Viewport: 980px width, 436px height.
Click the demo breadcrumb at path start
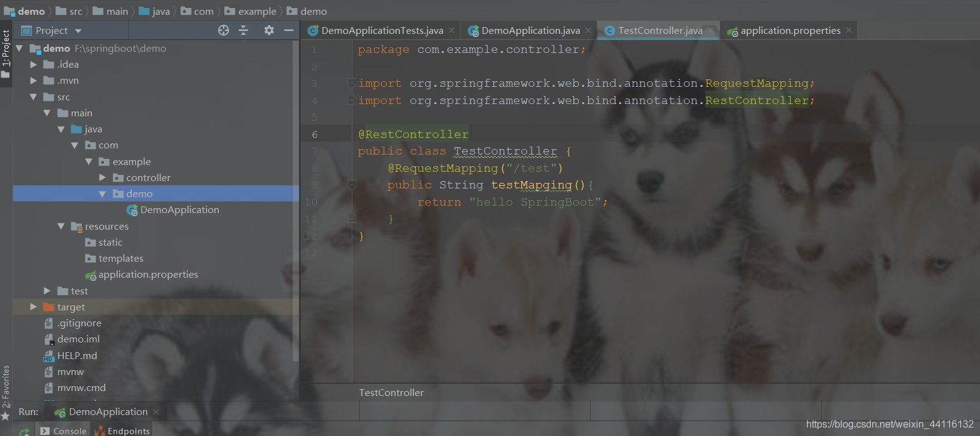pyautogui.click(x=25, y=11)
